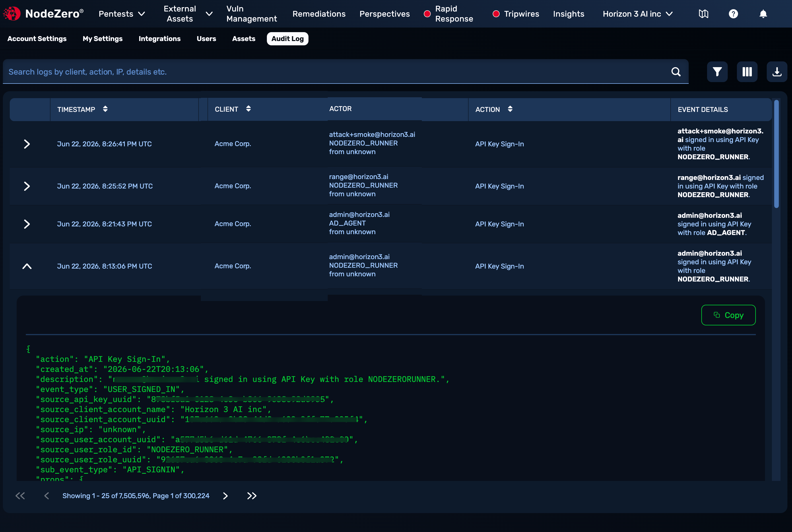The image size is (792, 532).
Task: Open the map/docs book icon
Action: 703,14
